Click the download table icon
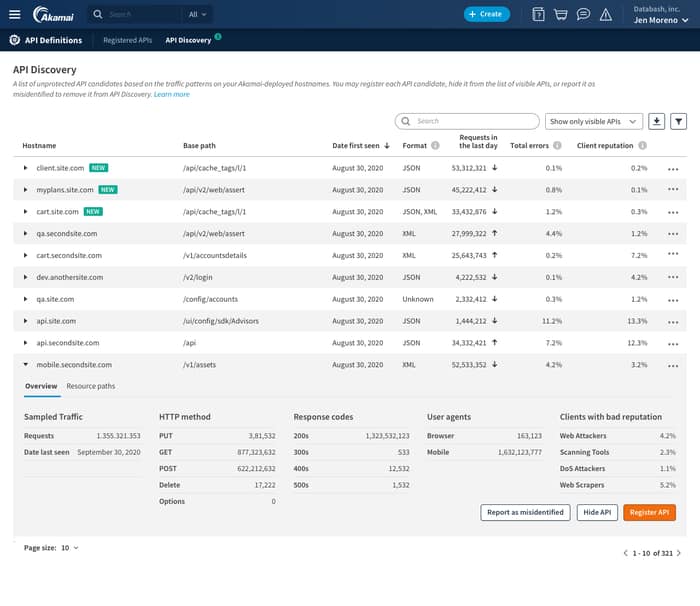 click(656, 121)
